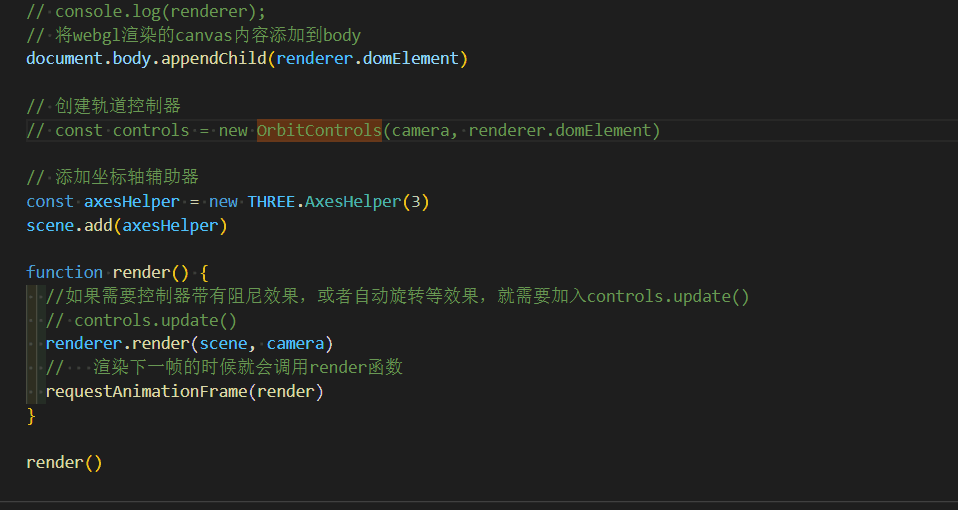Click the appendChild method name
This screenshot has width=958, height=510.
[x=214, y=59]
